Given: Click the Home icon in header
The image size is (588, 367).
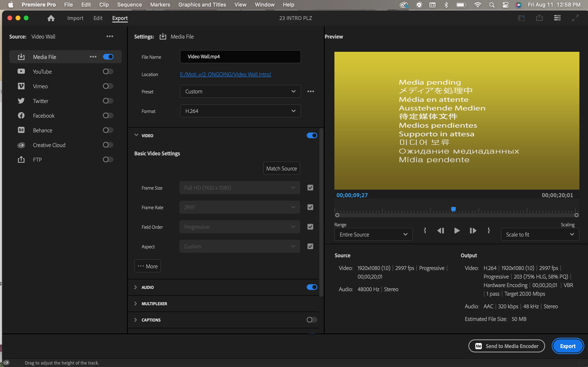Looking at the screenshot, I should pyautogui.click(x=51, y=18).
